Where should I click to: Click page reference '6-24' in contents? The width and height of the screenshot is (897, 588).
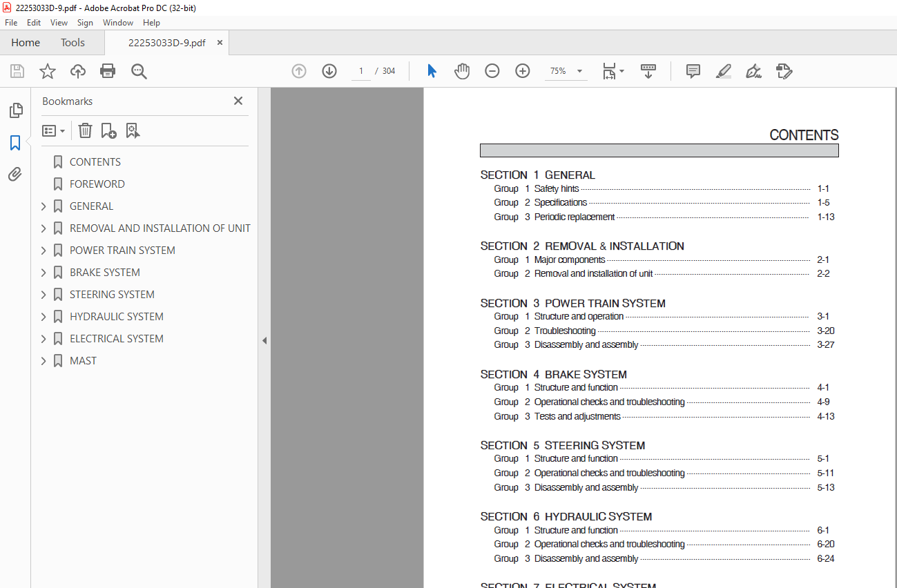coord(826,558)
